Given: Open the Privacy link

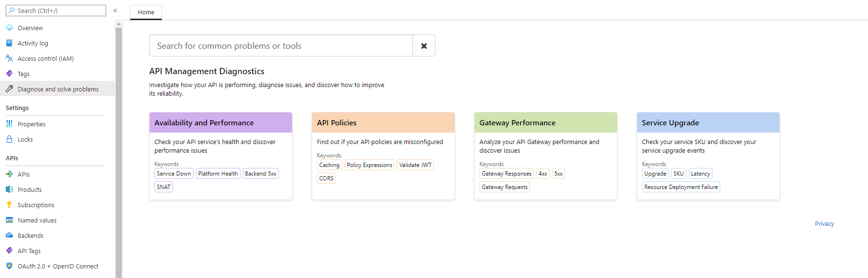Looking at the screenshot, I should coord(825,224).
